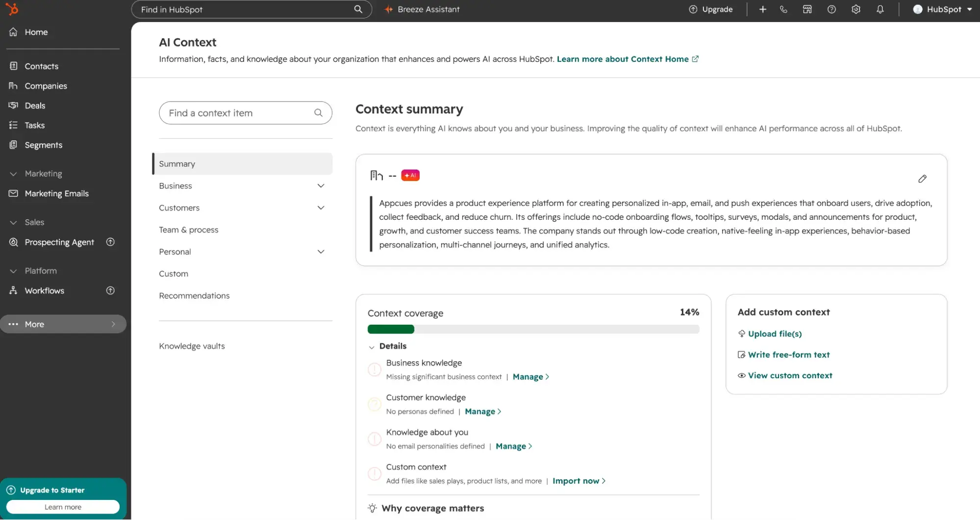Viewport: 980px width, 520px height.
Task: Select the Summary tab
Action: coord(242,164)
